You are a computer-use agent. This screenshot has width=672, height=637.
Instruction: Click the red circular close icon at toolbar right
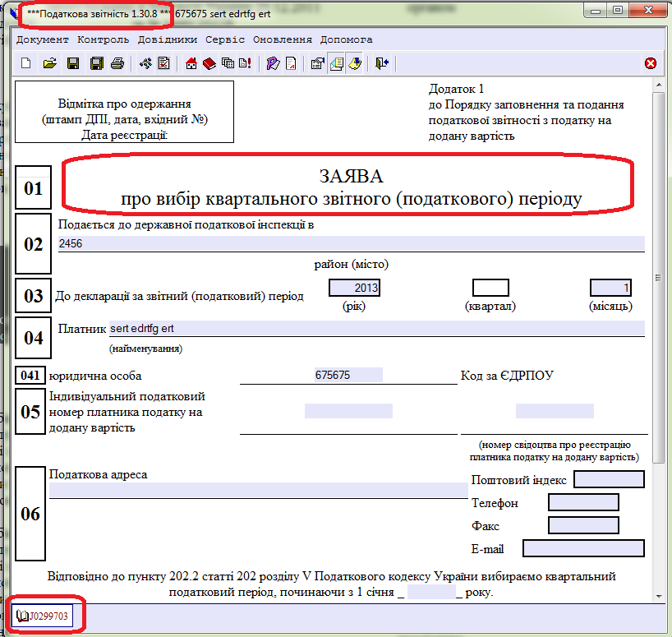(x=651, y=63)
